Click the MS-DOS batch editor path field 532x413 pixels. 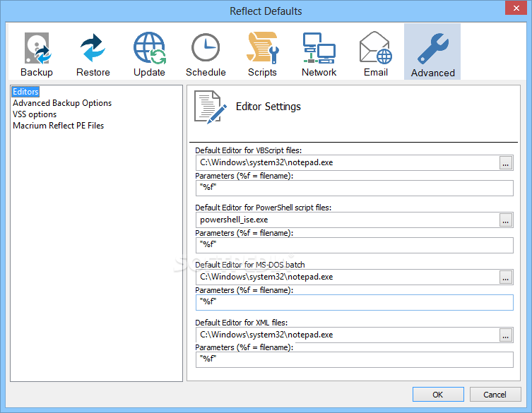347,277
